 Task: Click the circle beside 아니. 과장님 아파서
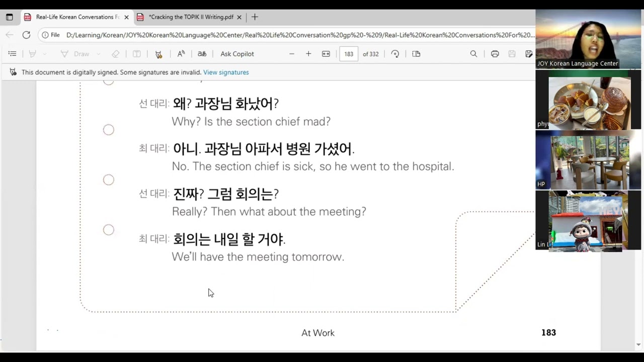108,130
